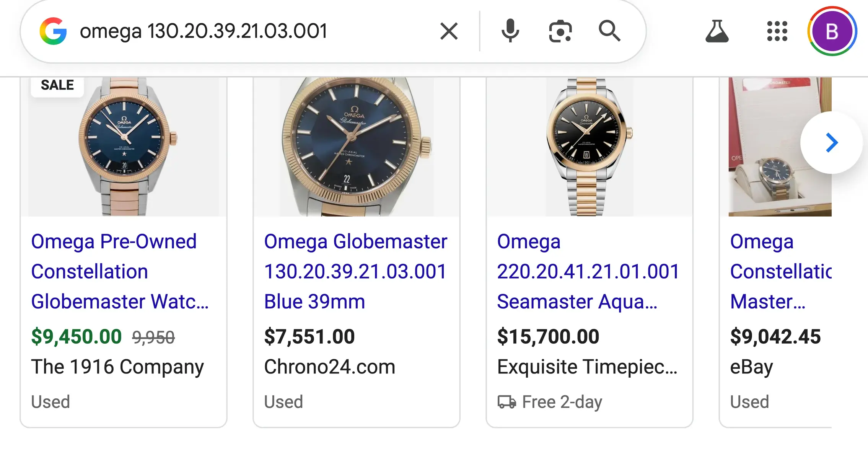Viewport: 868px width, 450px height.
Task: Open the Omega Pre-Owned Constellation Globemaster listing
Action: point(119,271)
